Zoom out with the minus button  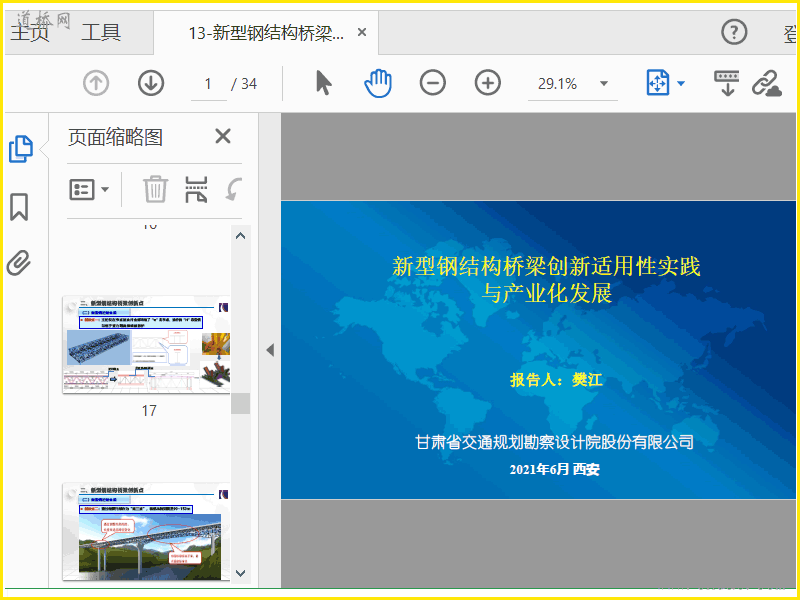point(433,84)
